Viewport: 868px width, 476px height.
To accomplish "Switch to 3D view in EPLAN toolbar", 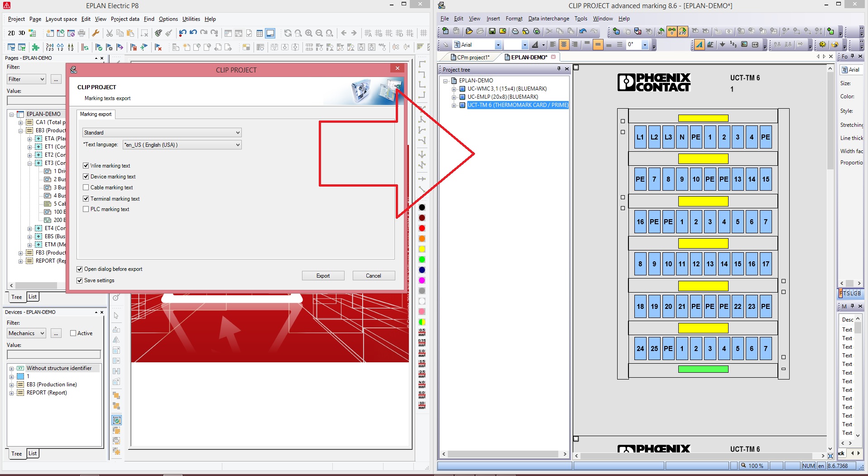I will tap(21, 33).
